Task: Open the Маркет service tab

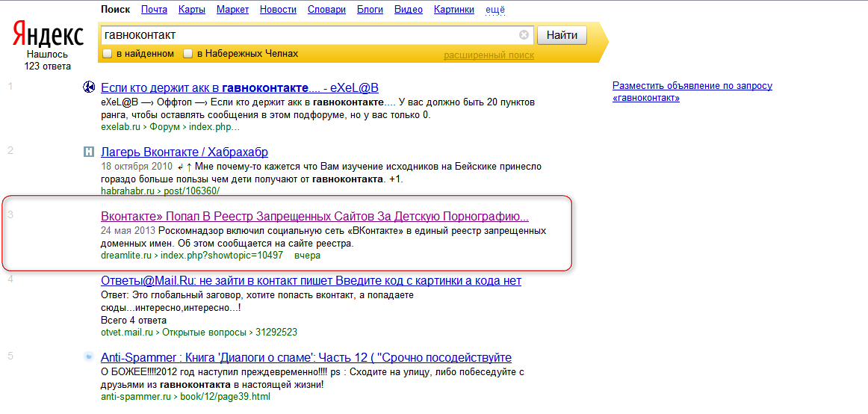Action: coord(232,10)
